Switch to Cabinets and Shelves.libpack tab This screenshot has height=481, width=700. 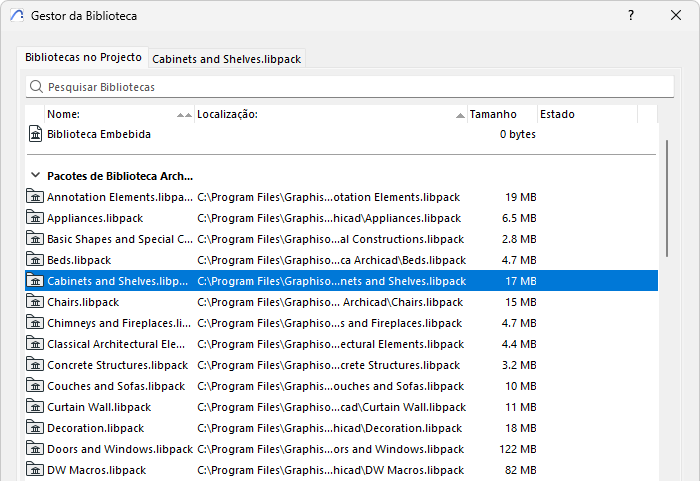(x=226, y=59)
